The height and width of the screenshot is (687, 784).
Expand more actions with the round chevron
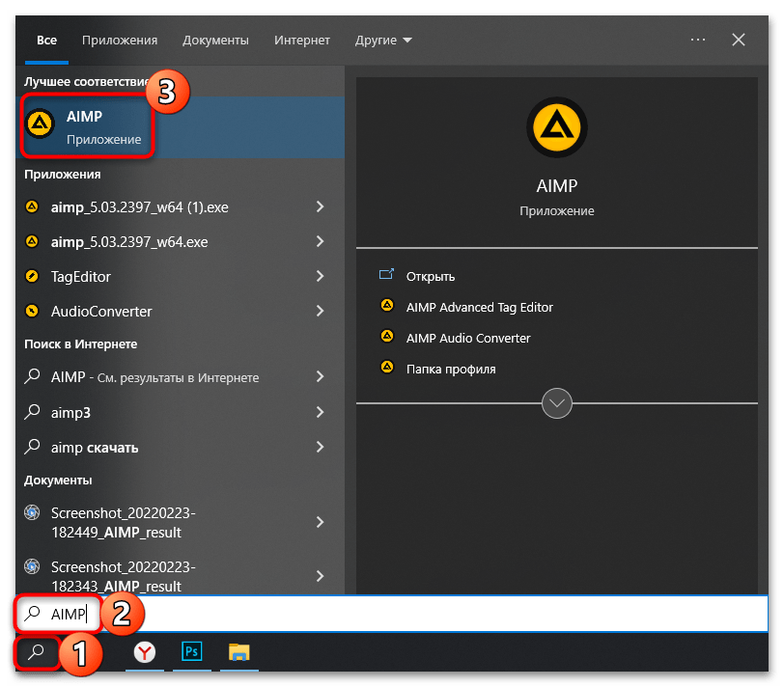pyautogui.click(x=557, y=403)
